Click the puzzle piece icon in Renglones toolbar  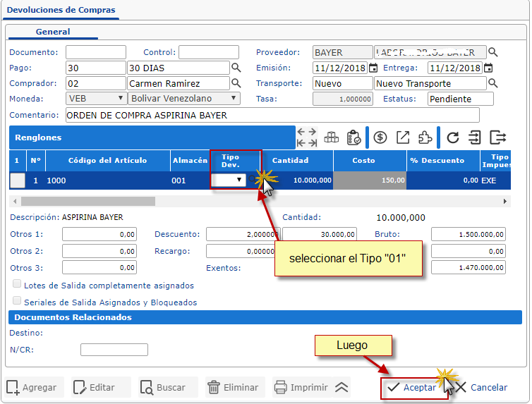click(x=425, y=137)
